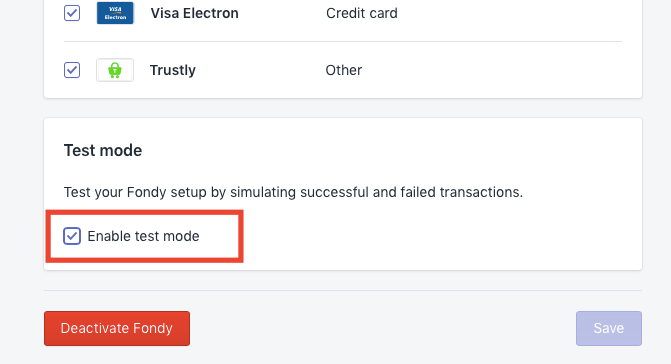Uncheck the Trustly payment method checkbox
The width and height of the screenshot is (671, 364).
tap(72, 70)
